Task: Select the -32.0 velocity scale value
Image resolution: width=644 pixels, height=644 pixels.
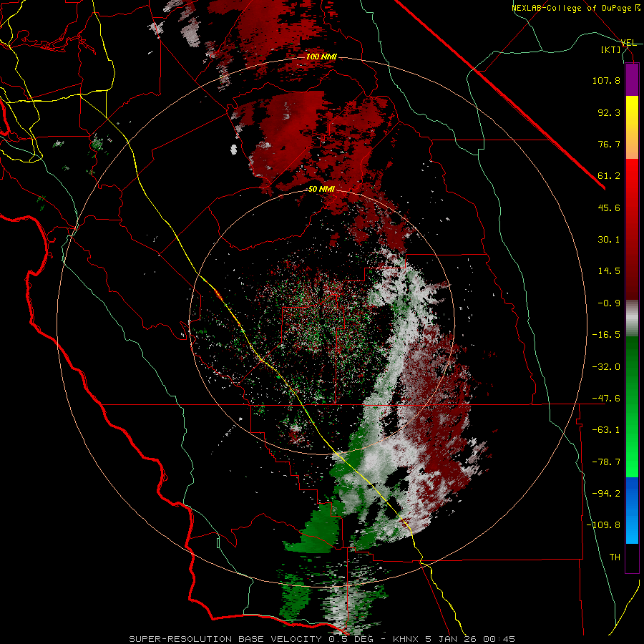Action: 606,367
